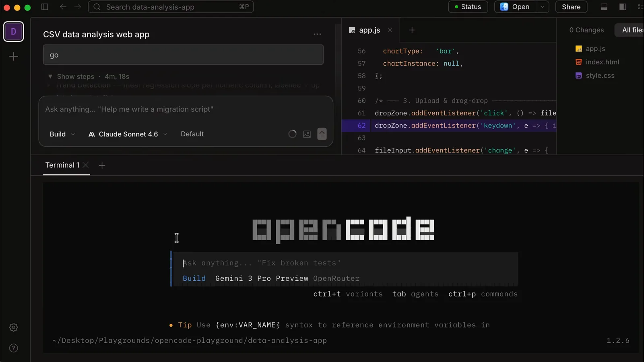
Task: Focus the Ask anything migration script prompt
Action: [x=186, y=109]
